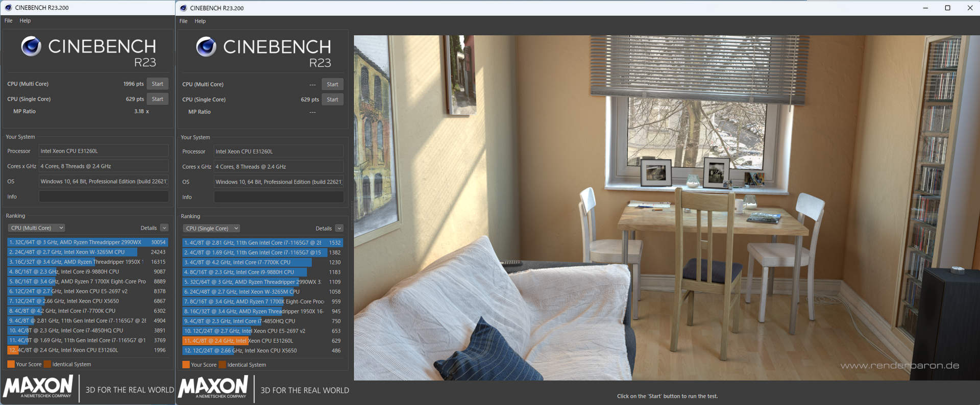Start the Multi Core test in right window
Screen dimensions: 980x405
[332, 85]
